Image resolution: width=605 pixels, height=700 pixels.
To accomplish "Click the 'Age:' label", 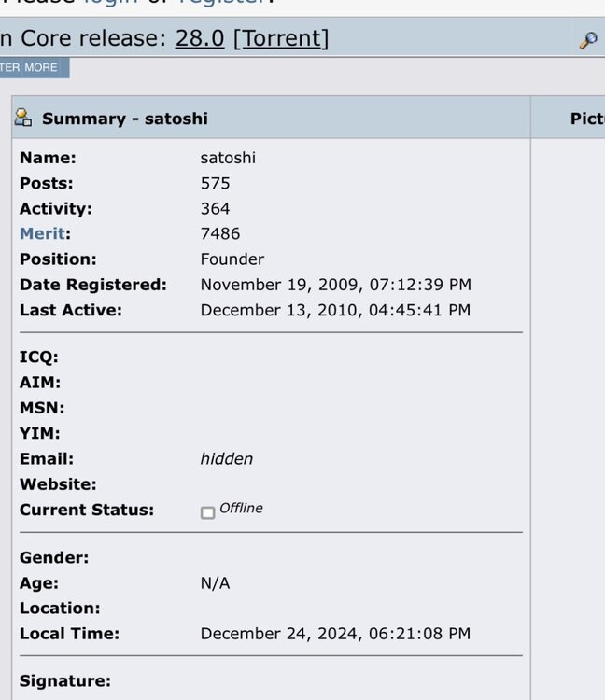I will [x=39, y=583].
